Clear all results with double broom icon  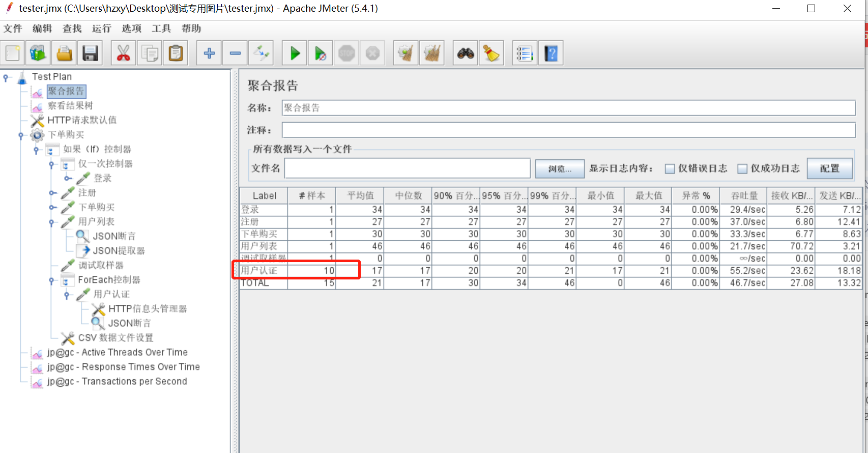coord(432,53)
